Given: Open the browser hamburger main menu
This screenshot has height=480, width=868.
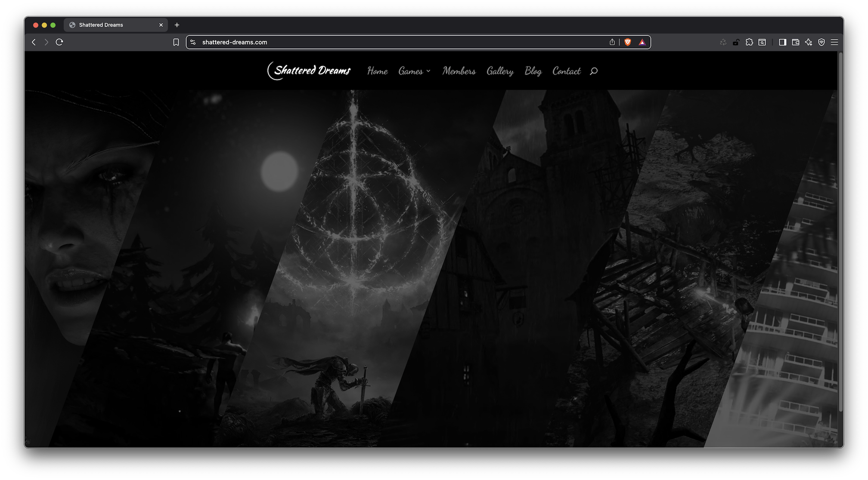Looking at the screenshot, I should pyautogui.click(x=834, y=42).
